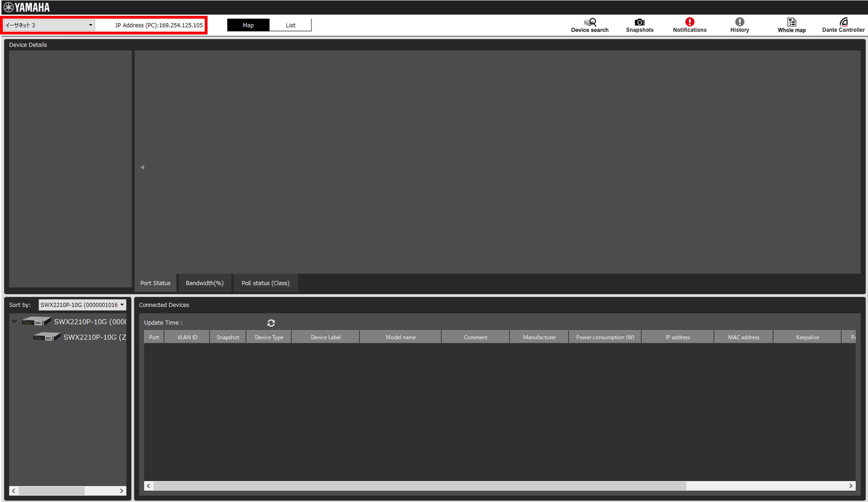This screenshot has height=502, width=868.
Task: Open Whole map view
Action: click(x=791, y=25)
